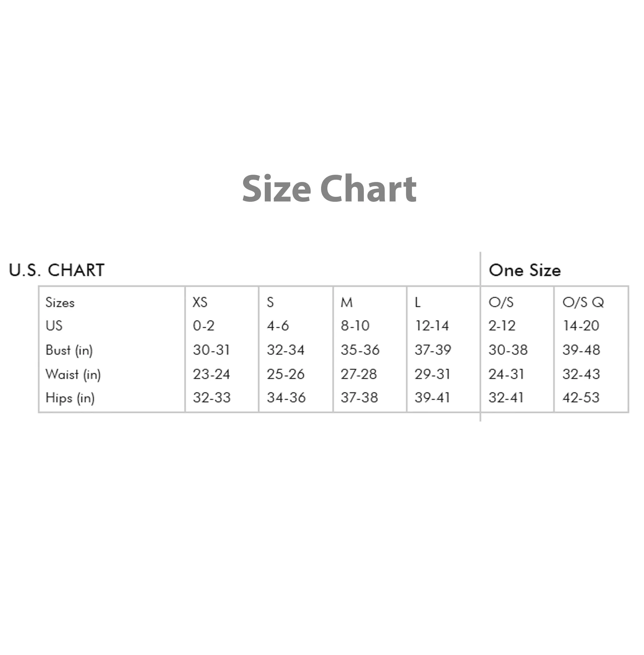Select the U.S. CHART label
The height and width of the screenshot is (655, 644).
coord(57,270)
